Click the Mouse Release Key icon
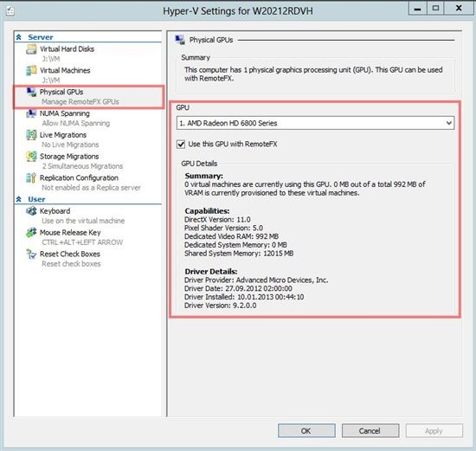Viewport: 476px width, 451px height. (x=31, y=233)
